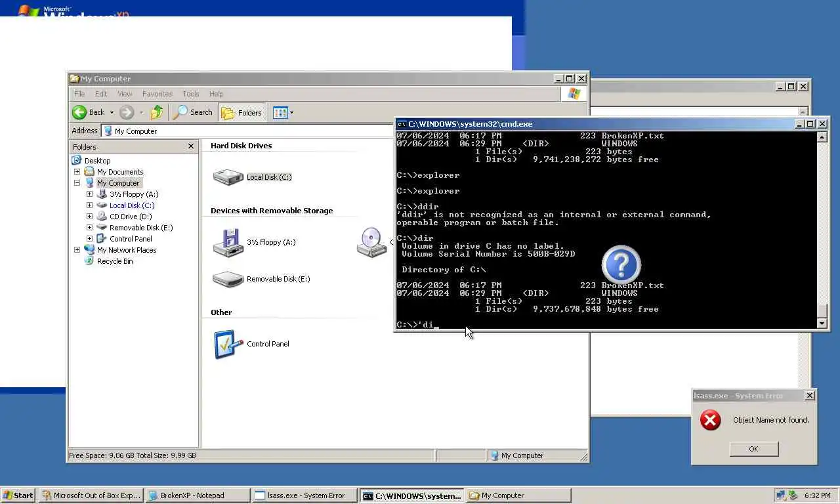The height and width of the screenshot is (504, 840).
Task: Open the Favorites menu
Action: (x=157, y=94)
